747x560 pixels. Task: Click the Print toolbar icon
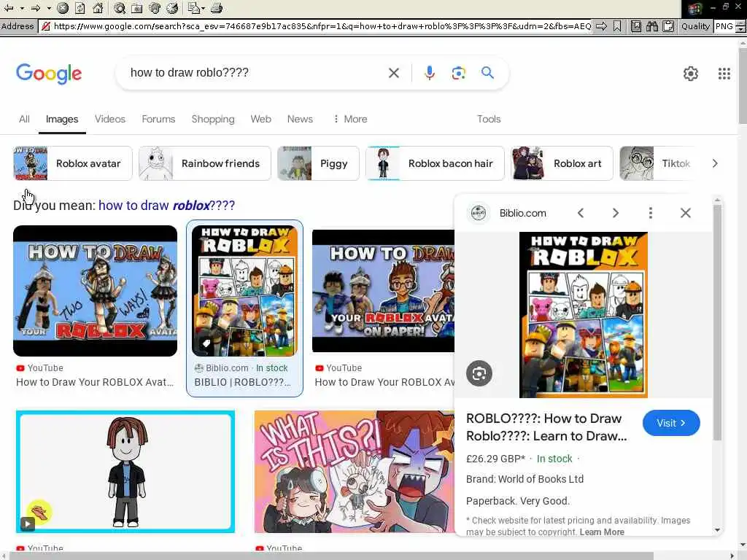216,8
